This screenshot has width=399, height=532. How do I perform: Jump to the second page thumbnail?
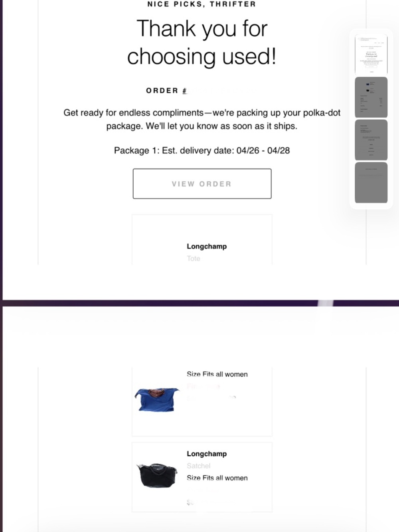(x=371, y=97)
